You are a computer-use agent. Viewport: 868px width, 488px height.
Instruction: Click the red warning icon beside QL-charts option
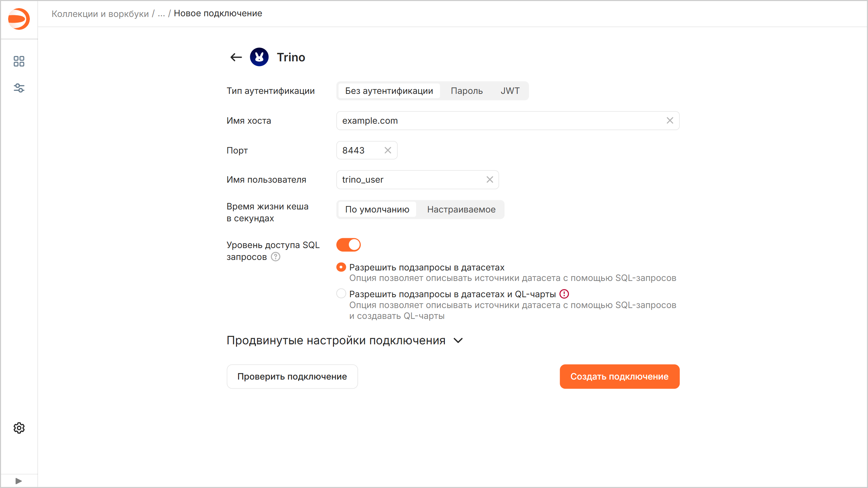(x=564, y=294)
